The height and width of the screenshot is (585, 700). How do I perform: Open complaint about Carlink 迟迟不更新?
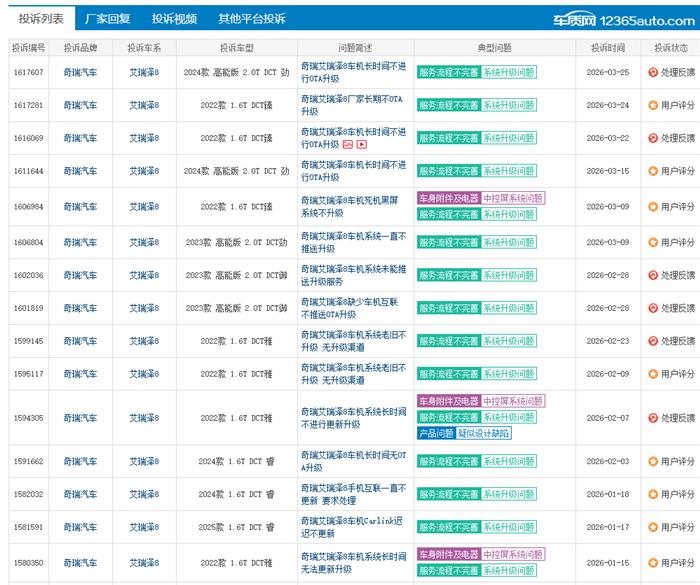pyautogui.click(x=353, y=527)
